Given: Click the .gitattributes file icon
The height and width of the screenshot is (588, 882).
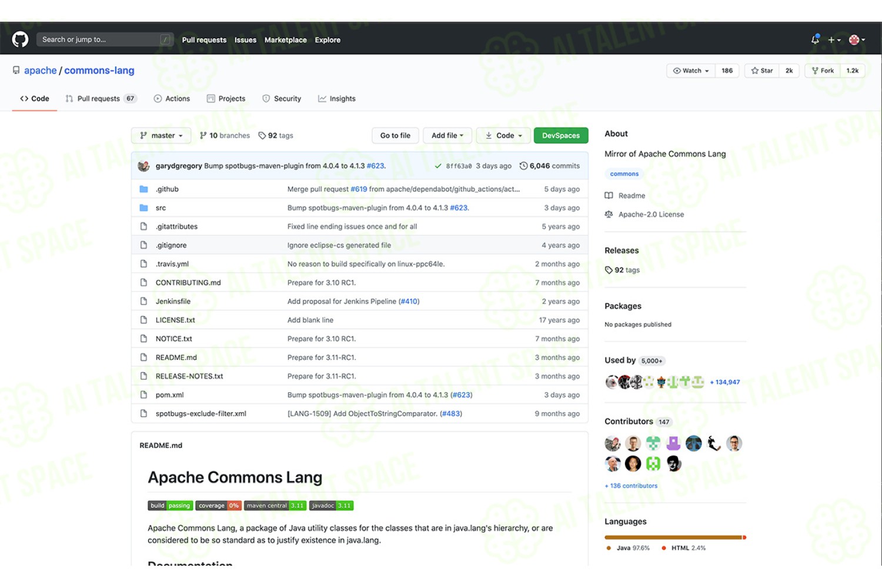Looking at the screenshot, I should 143,226.
